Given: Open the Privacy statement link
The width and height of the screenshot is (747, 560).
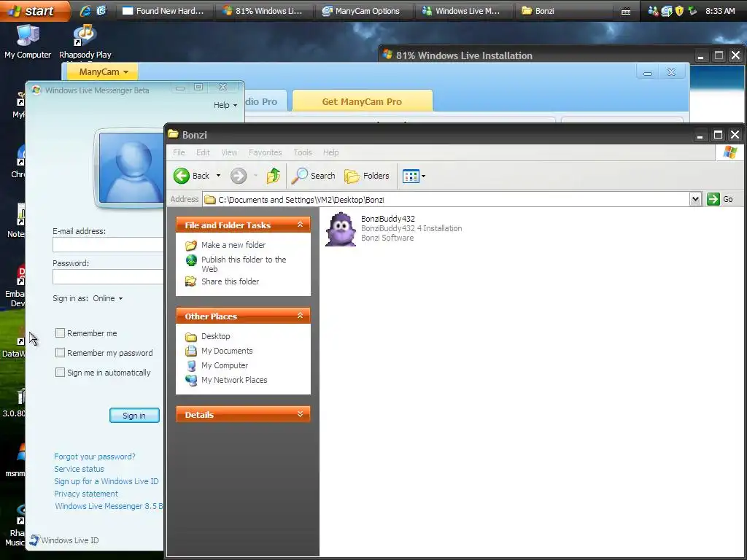Looking at the screenshot, I should coord(86,494).
